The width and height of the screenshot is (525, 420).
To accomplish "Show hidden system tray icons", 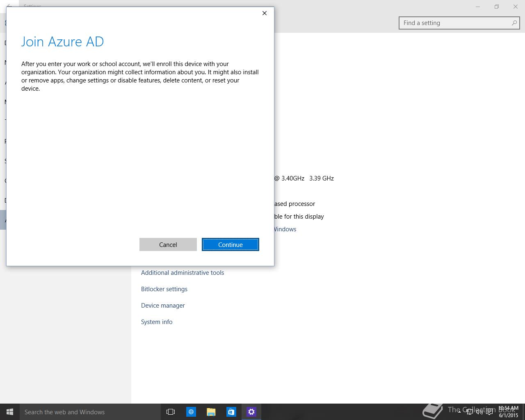I will click(x=459, y=412).
